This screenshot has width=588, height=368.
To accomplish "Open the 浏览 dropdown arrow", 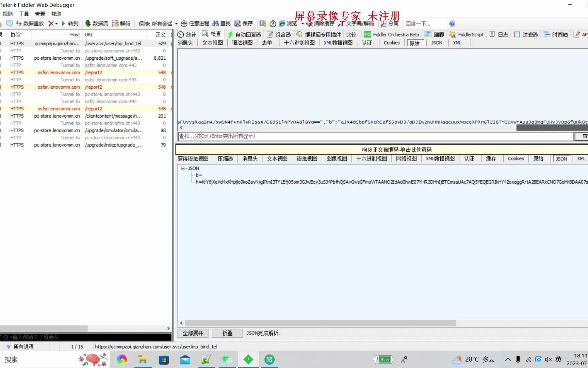I will coord(303,24).
